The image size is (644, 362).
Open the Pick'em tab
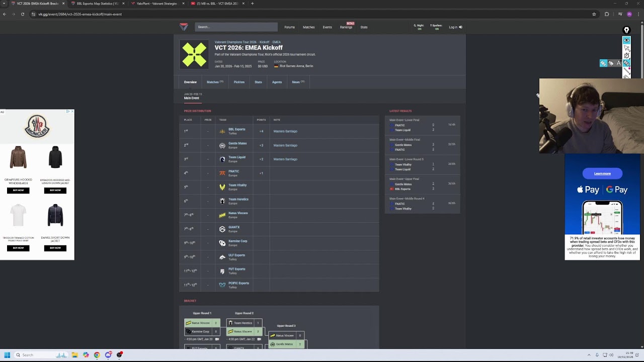click(239, 82)
